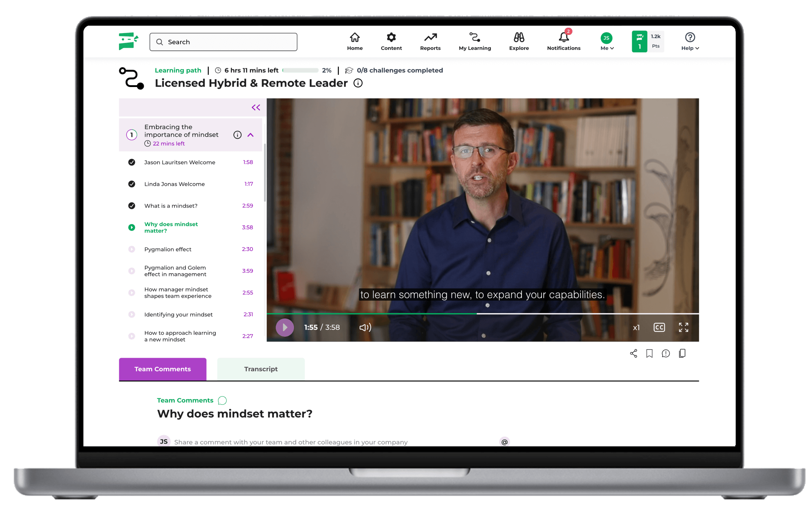This screenshot has height=515, width=812.
Task: Toggle the x1 playback speed
Action: tap(636, 327)
